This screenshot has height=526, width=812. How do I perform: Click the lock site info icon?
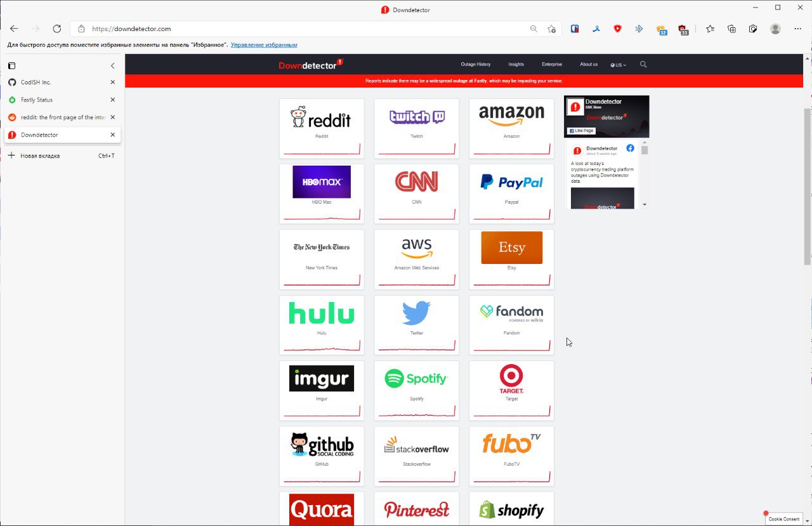click(81, 29)
